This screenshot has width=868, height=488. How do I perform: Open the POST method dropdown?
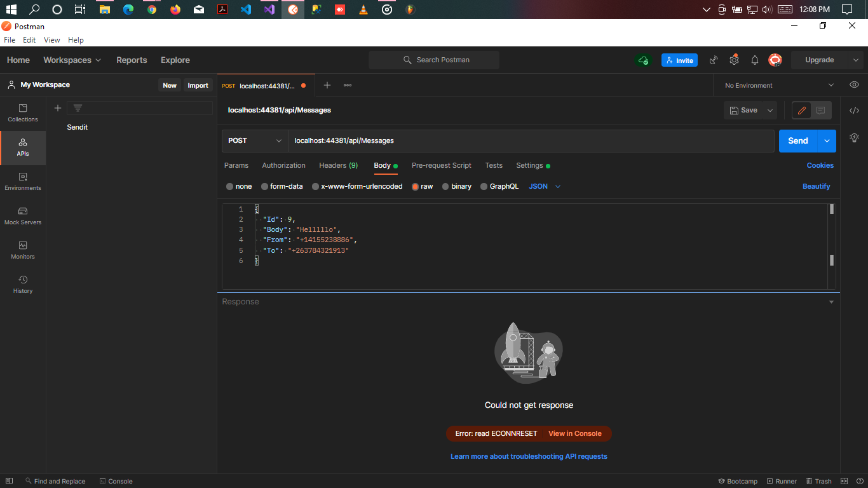pos(254,140)
